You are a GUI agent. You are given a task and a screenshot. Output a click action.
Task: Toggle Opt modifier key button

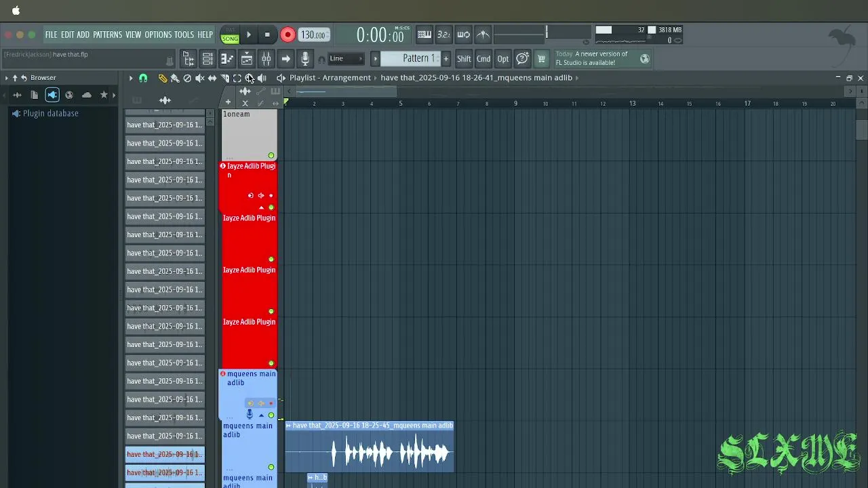502,59
